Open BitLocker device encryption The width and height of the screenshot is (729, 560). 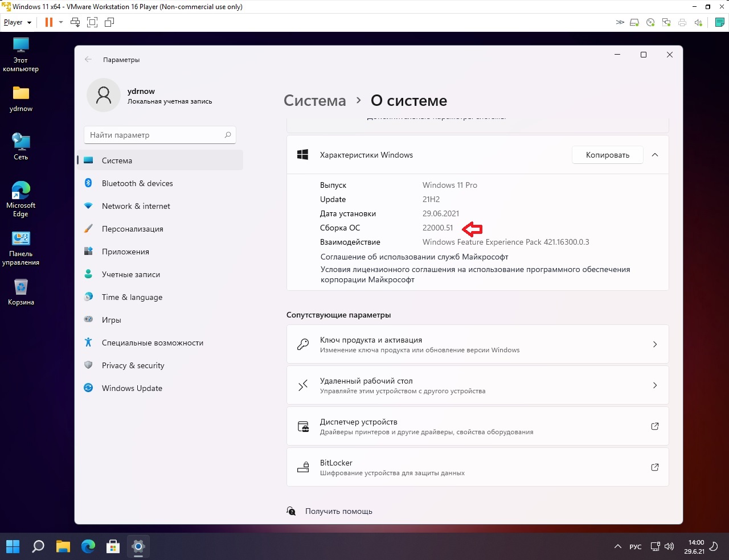point(477,467)
